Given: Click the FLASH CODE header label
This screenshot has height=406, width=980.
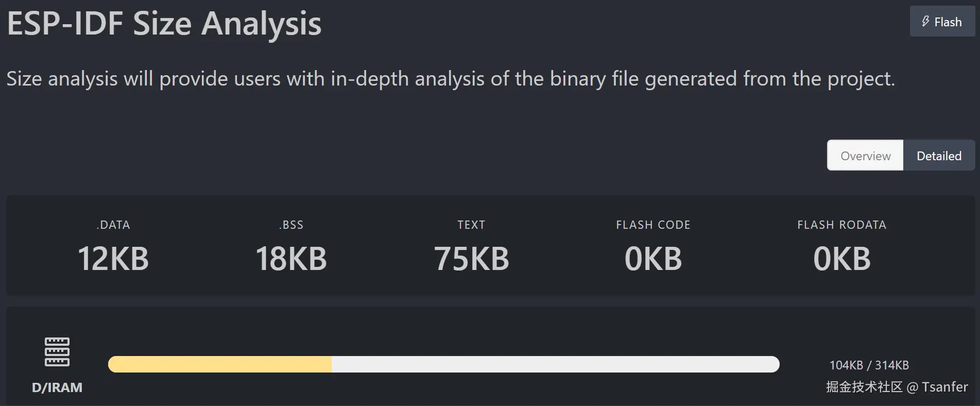Looking at the screenshot, I should pos(653,225).
